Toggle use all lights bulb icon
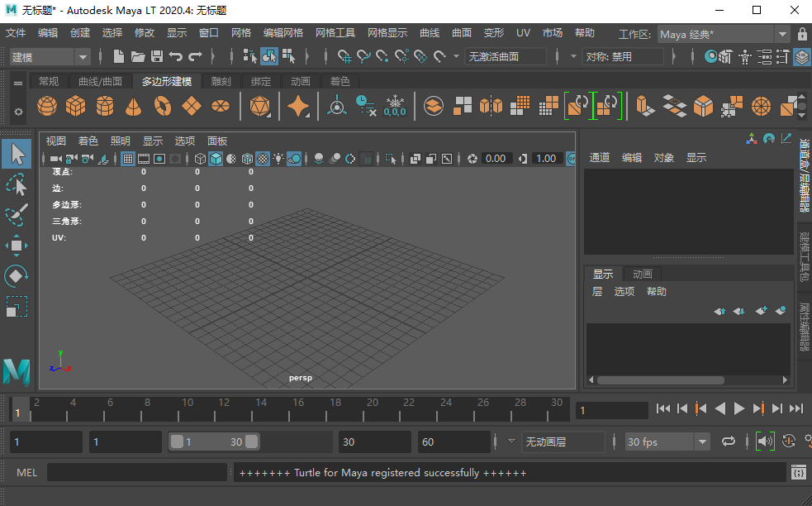This screenshot has height=506, width=812. (x=278, y=159)
